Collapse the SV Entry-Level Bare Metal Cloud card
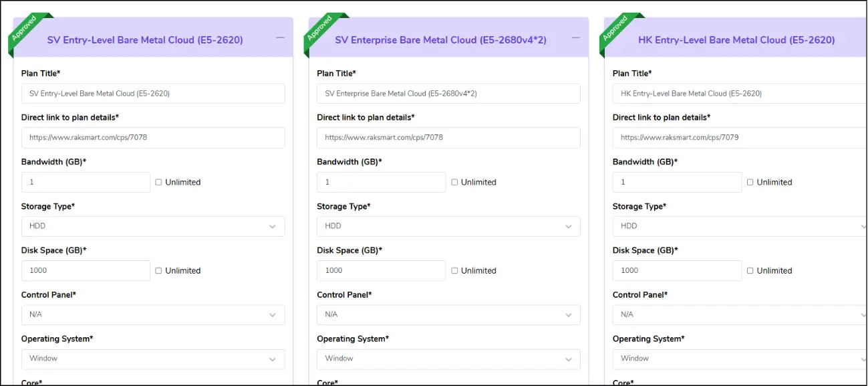This screenshot has height=386, width=868. click(x=280, y=38)
